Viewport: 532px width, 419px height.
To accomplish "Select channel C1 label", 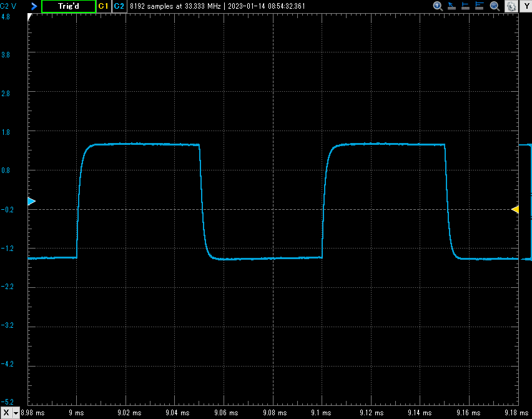I will click(103, 6).
